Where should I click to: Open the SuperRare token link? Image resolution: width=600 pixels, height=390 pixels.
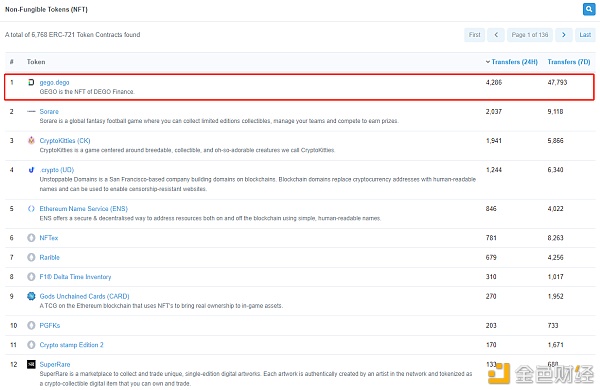[x=55, y=364]
